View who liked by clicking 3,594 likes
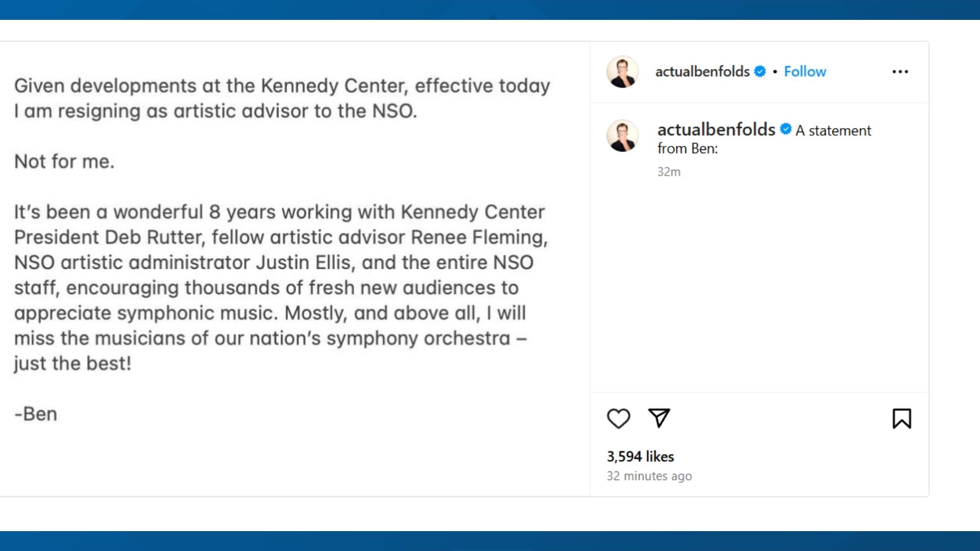The height and width of the screenshot is (551, 980). click(x=640, y=456)
